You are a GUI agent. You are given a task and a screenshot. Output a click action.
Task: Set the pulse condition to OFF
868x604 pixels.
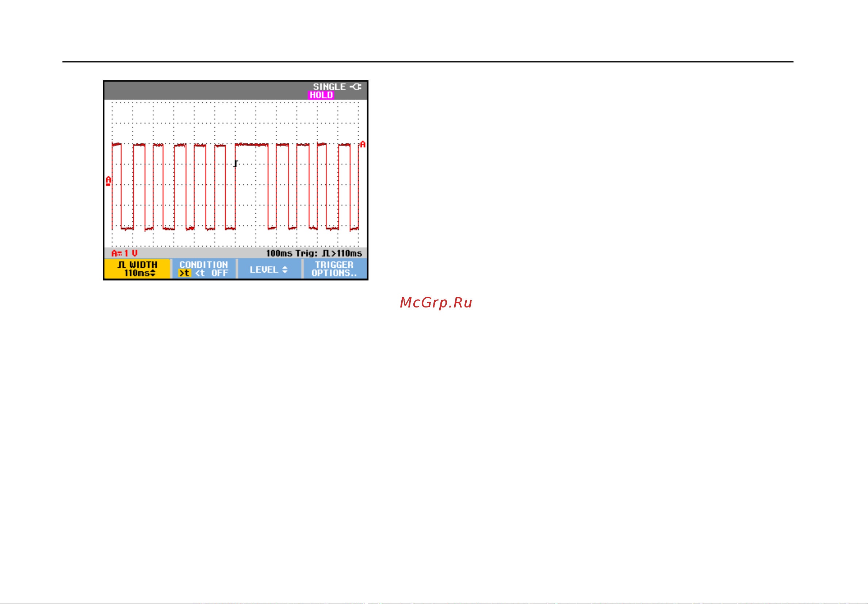[219, 273]
